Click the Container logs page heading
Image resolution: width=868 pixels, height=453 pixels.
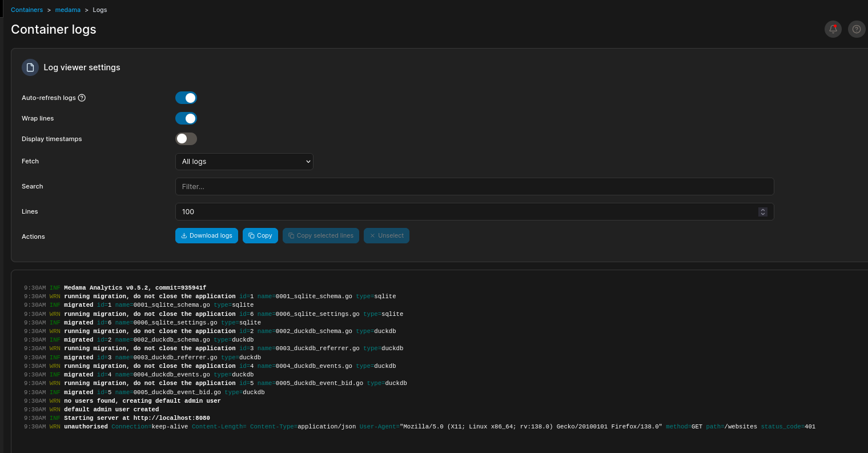tap(54, 30)
